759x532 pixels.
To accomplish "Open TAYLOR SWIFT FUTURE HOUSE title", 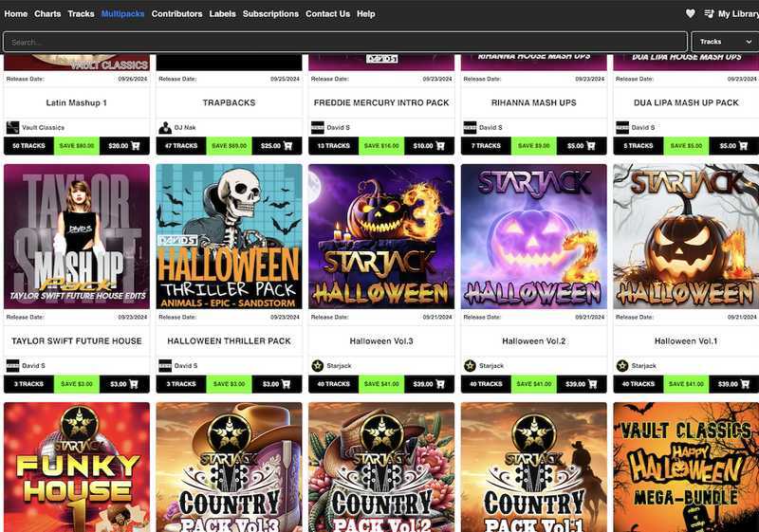I will pos(77,341).
